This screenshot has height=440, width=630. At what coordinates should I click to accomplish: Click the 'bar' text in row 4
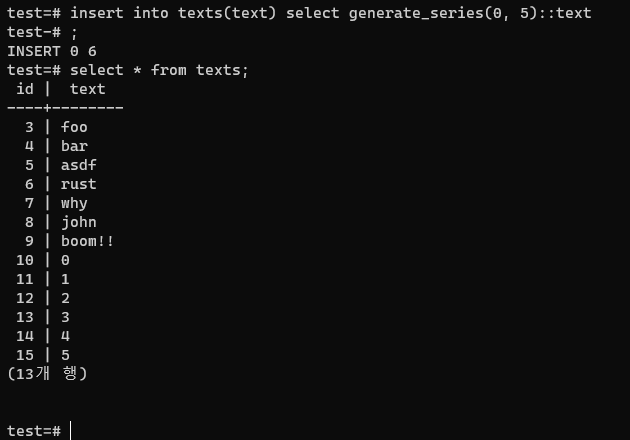[x=74, y=146]
